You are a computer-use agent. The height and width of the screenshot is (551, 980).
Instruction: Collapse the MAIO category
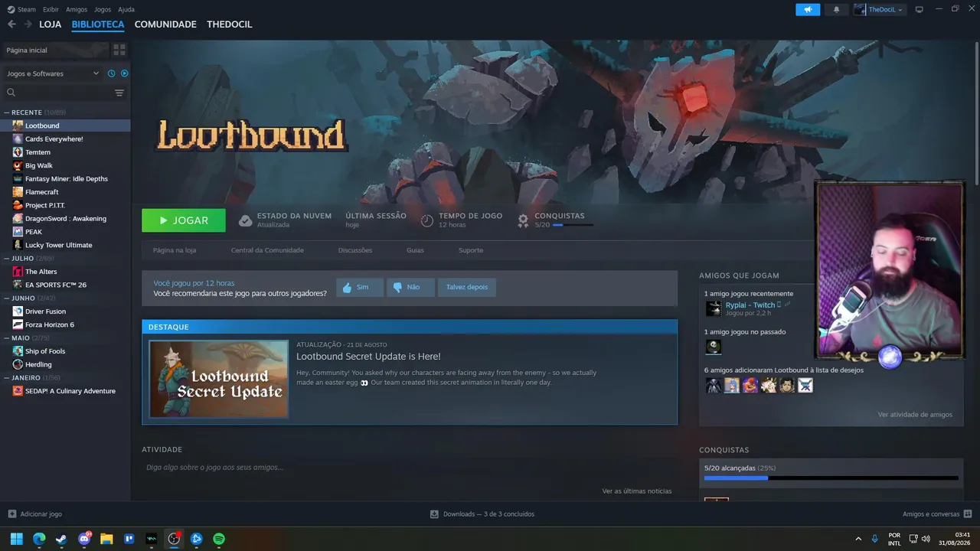pos(7,338)
